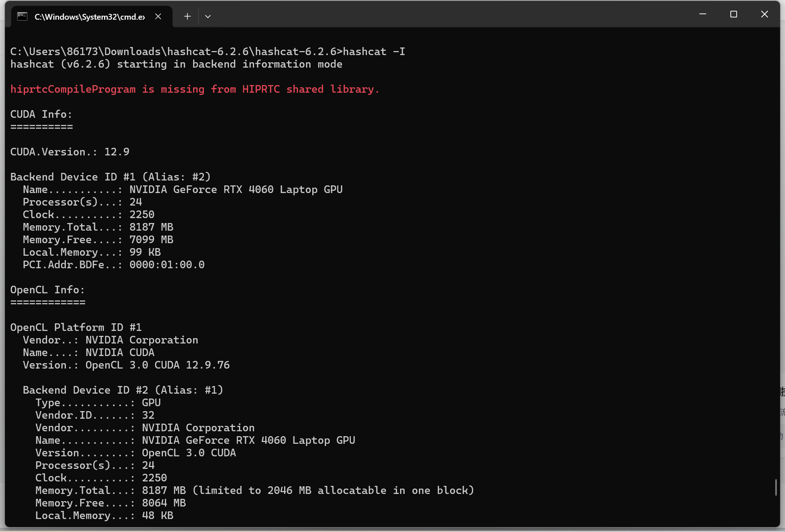Viewport: 785px width, 532px height.
Task: Click the red HIPRTC error message line
Action: point(194,89)
